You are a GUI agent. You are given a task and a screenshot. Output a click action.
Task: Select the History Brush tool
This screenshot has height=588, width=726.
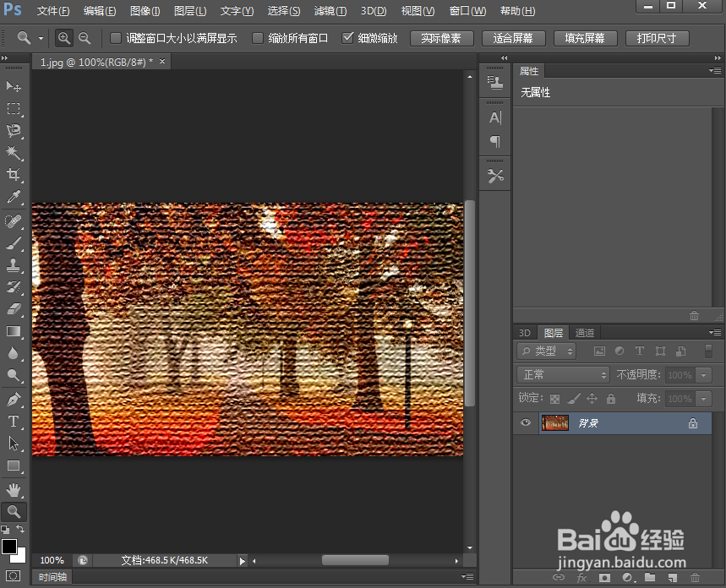(14, 287)
